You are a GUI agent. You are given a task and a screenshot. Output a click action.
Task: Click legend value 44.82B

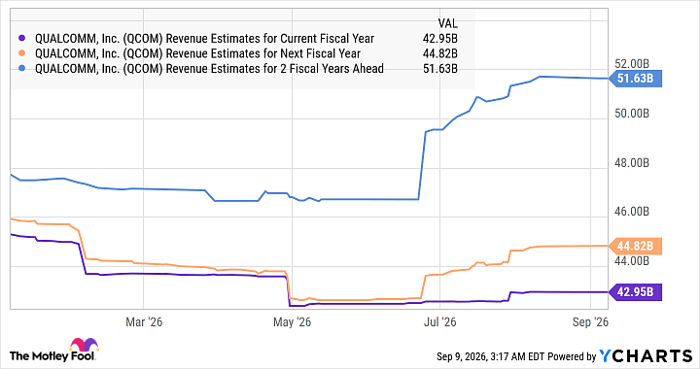pos(440,54)
